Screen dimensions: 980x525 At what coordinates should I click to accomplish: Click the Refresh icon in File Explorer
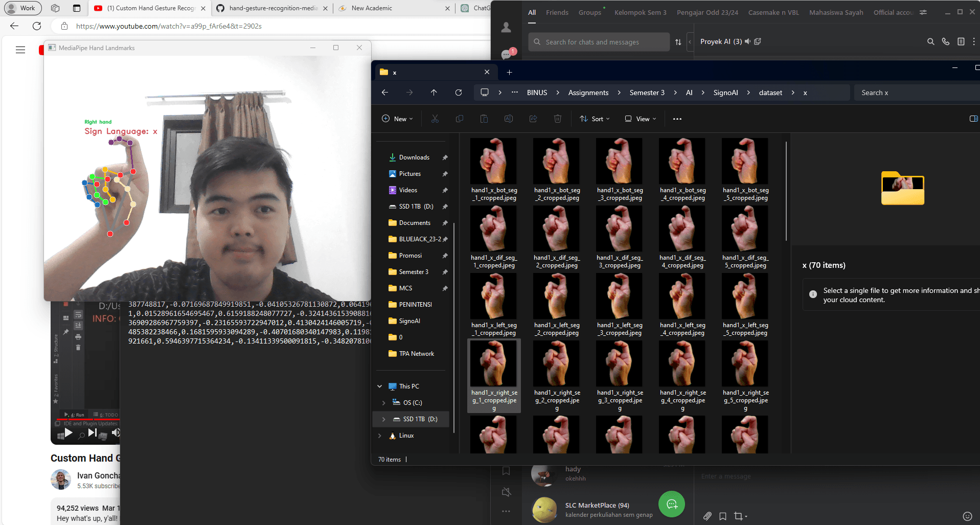coord(458,93)
